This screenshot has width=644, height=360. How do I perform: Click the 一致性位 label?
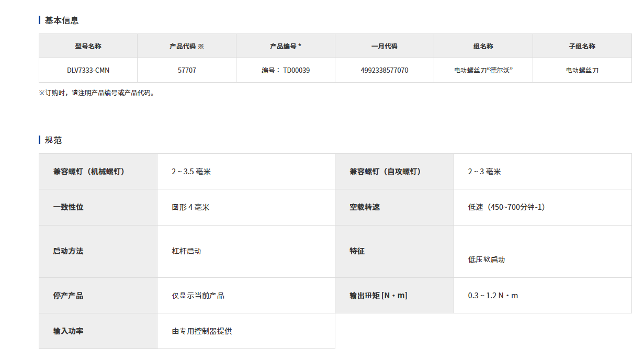click(68, 207)
